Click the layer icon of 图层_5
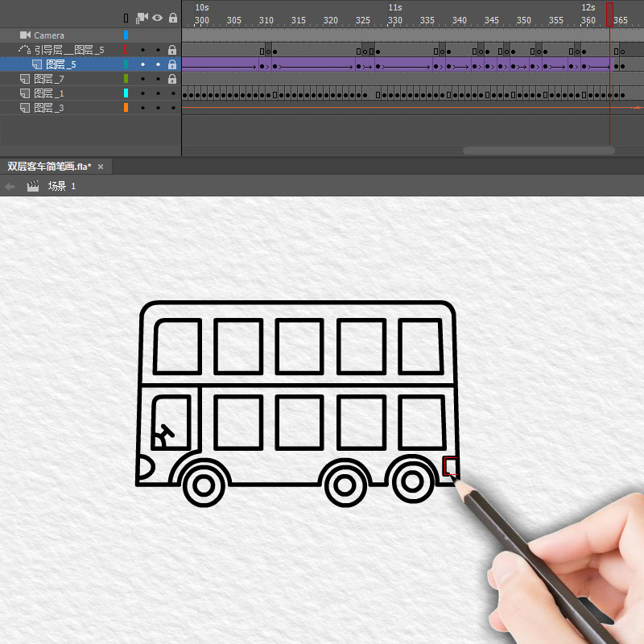This screenshot has height=644, width=644. 37,64
